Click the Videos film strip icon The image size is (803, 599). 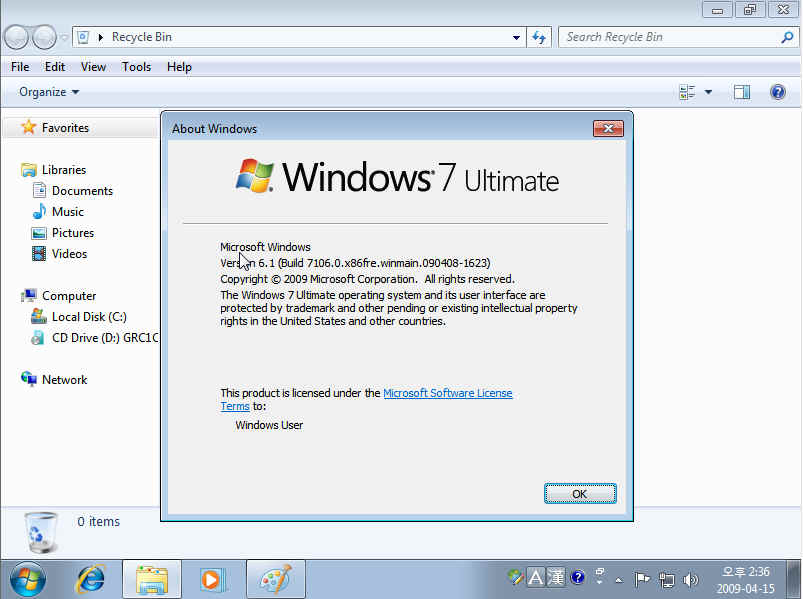39,253
